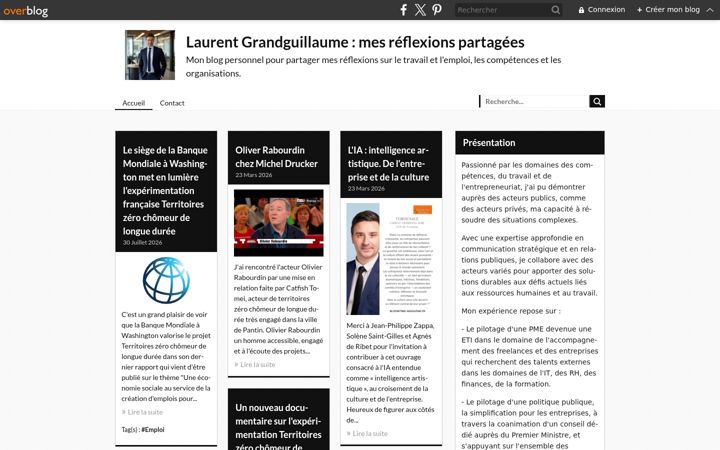The height and width of the screenshot is (450, 720).
Task: Click paragraph starting 'Passionné par les domaines'
Action: pyautogui.click(x=527, y=192)
